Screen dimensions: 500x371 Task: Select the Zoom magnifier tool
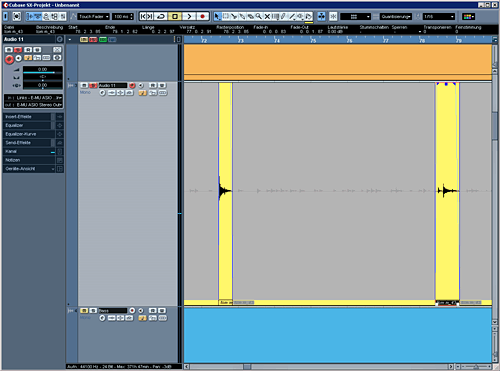(x=259, y=16)
